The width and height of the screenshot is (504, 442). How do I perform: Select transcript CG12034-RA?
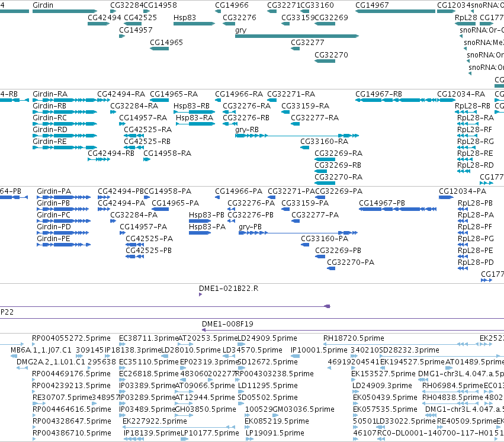coord(446,100)
